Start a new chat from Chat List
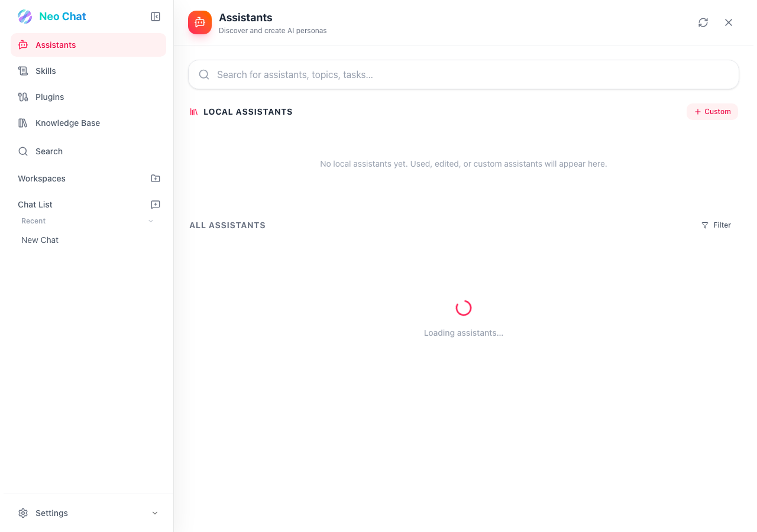 156,205
